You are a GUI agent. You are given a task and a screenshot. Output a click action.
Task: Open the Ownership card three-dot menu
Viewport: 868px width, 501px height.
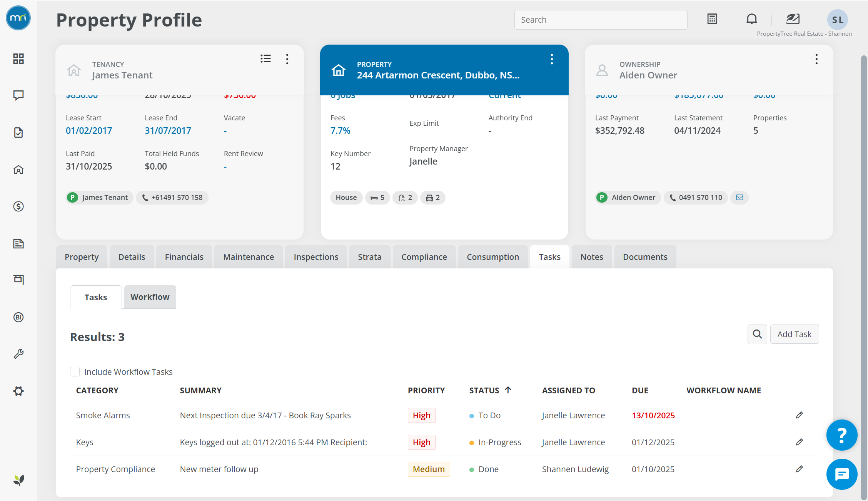pos(816,59)
